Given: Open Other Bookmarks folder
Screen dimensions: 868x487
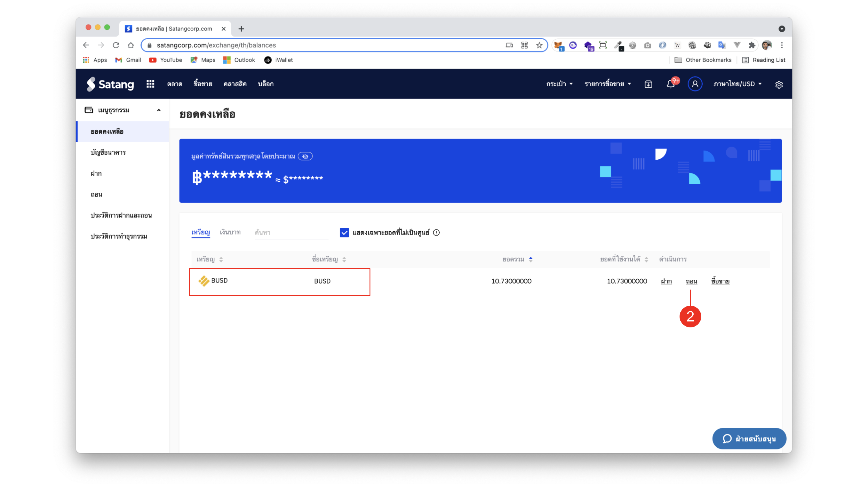Looking at the screenshot, I should pos(703,60).
